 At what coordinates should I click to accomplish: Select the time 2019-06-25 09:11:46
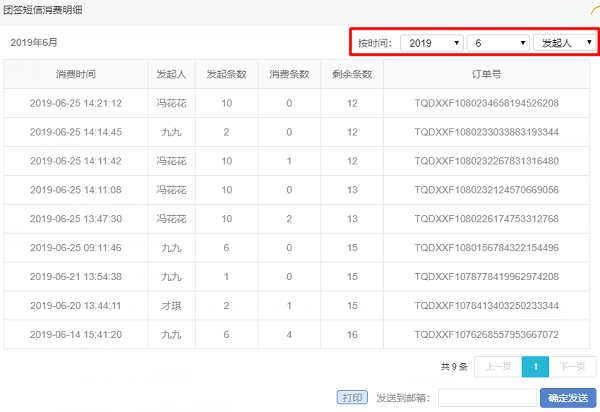76,248
